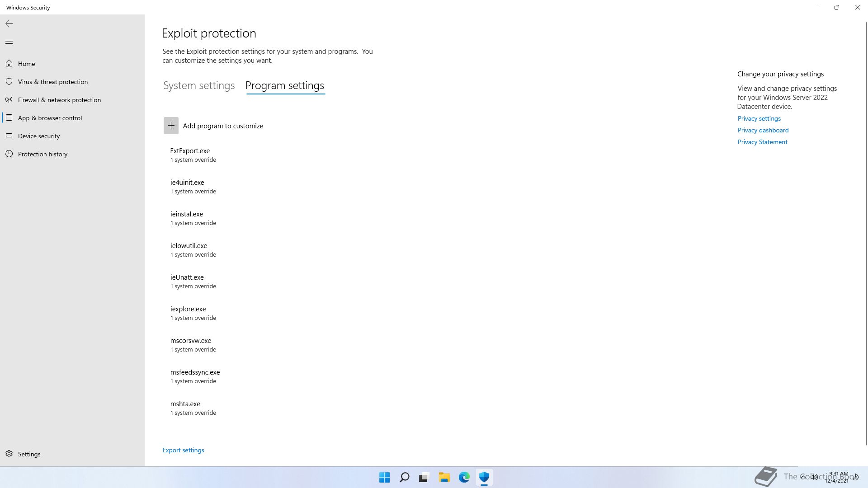Image resolution: width=868 pixels, height=488 pixels.
Task: Expand the iexplore.exe program entry
Action: [x=188, y=313]
